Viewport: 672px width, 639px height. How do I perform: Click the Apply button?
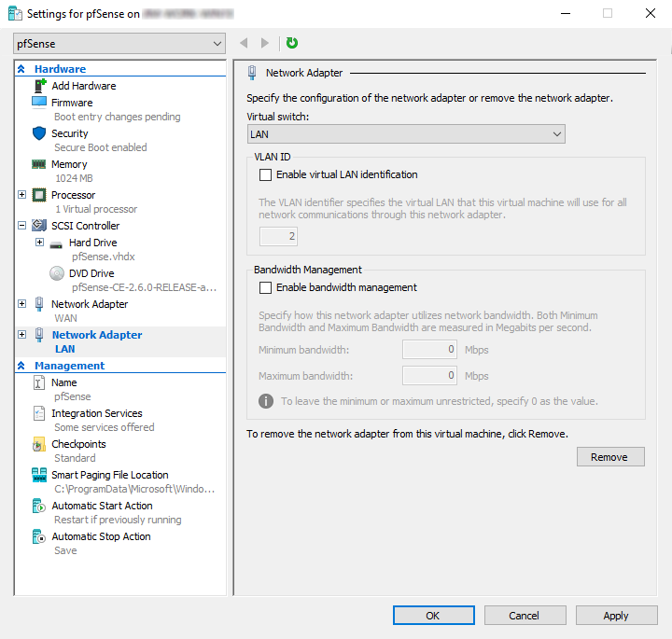click(615, 616)
